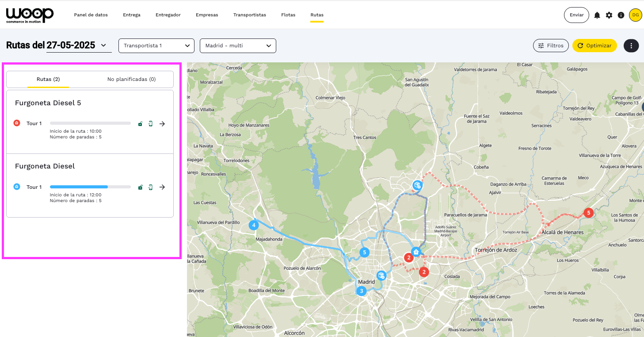Click the Daganzo de Arriba map label
The width and height of the screenshot is (644, 337).
[508, 184]
